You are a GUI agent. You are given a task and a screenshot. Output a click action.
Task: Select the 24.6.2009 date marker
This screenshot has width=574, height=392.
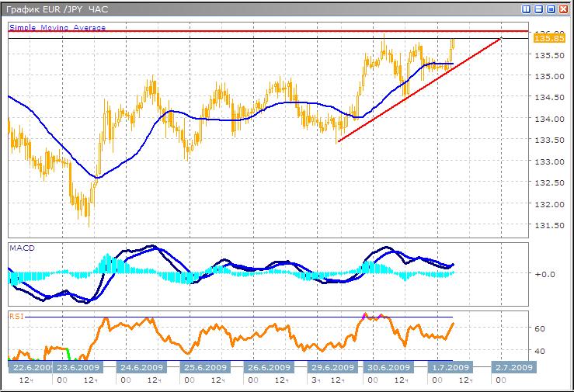(139, 367)
